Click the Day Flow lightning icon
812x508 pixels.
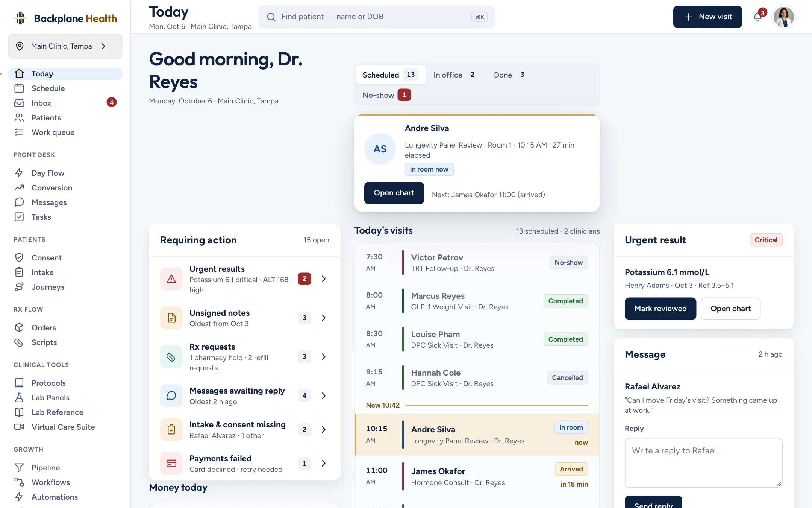[x=19, y=173]
